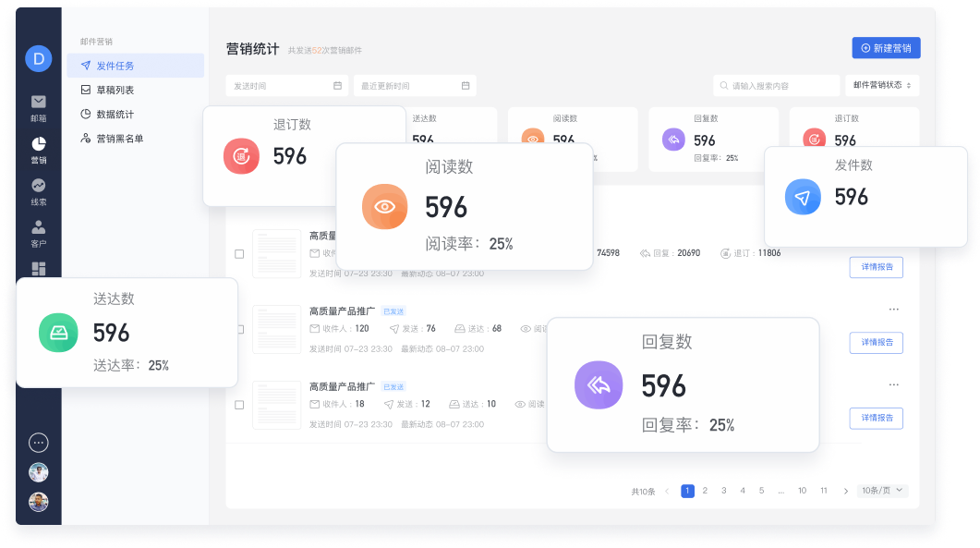Tick the checkbox for the last campaign row
Image resolution: width=980 pixels, height=548 pixels.
(x=239, y=405)
